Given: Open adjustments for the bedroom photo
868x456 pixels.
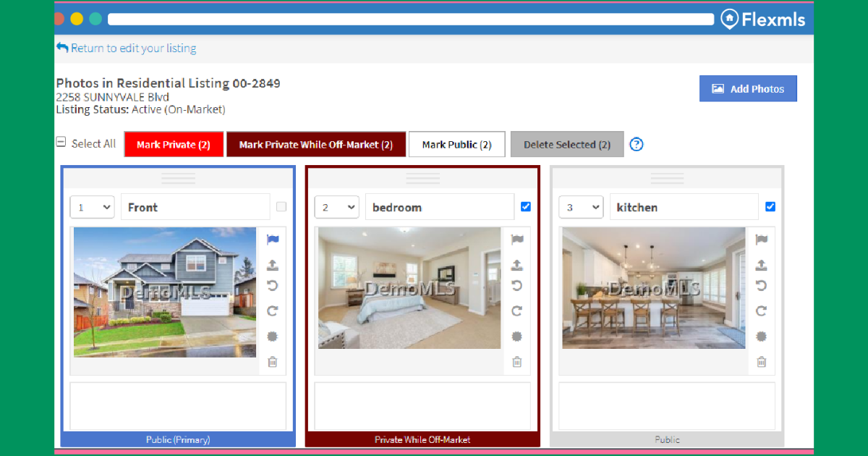Looking at the screenshot, I should (517, 336).
